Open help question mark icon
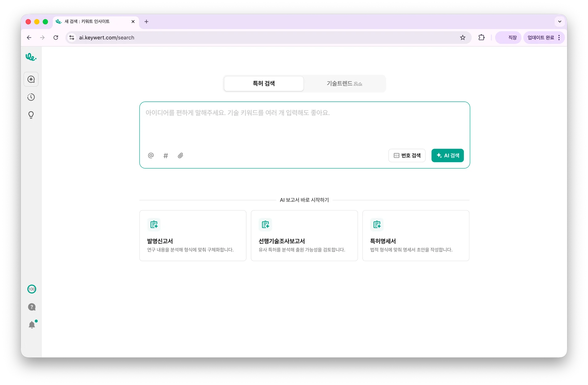This screenshot has width=588, height=385. click(32, 307)
